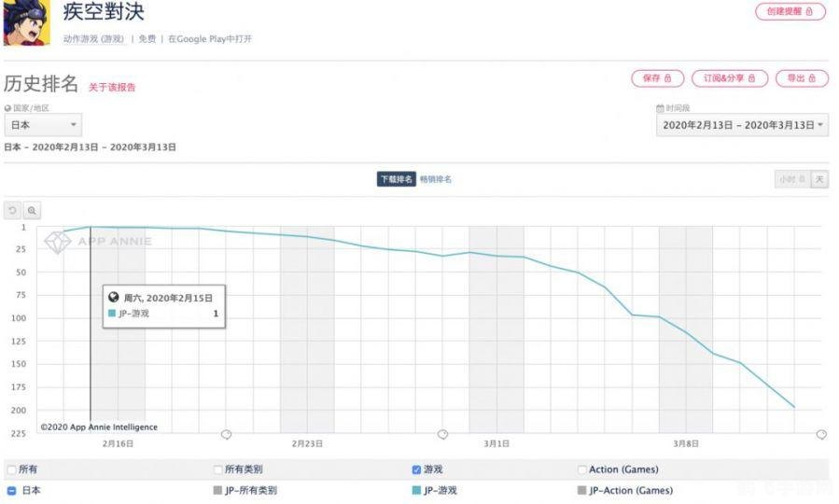Viewport: 839px width, 504px height.
Task: Tick the 所有类别 all categories checkbox
Action: pos(218,469)
